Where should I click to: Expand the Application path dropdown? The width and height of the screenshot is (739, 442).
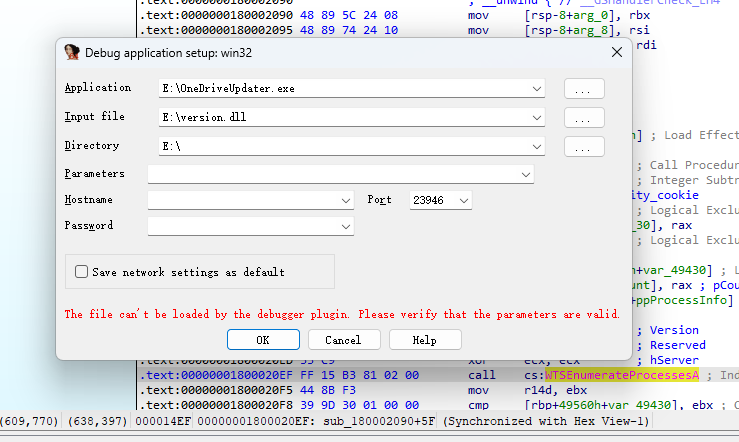coord(538,89)
